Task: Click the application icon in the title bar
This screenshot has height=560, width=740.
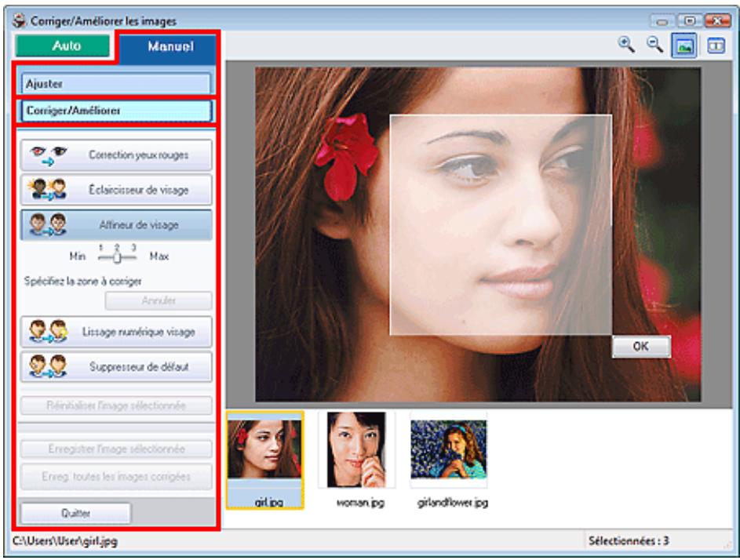Action: (20, 20)
